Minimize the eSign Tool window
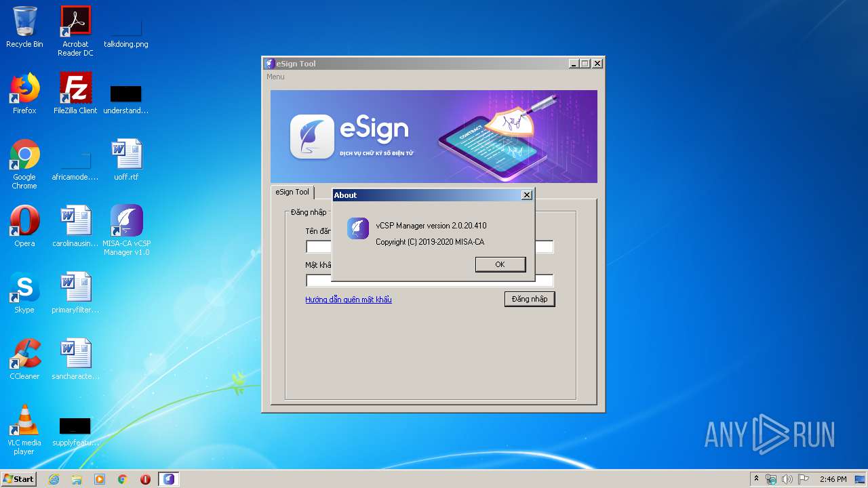Image resolution: width=868 pixels, height=488 pixels. [574, 64]
